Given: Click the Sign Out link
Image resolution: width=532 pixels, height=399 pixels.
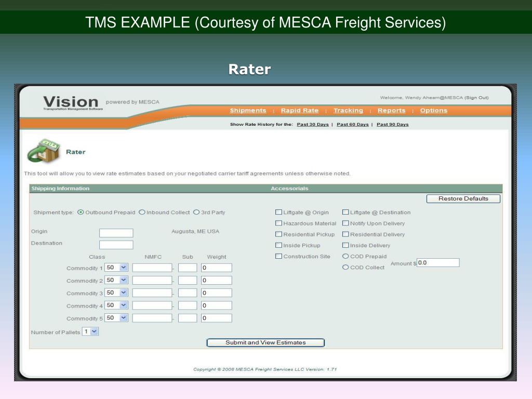Looking at the screenshot, I should (476, 98).
